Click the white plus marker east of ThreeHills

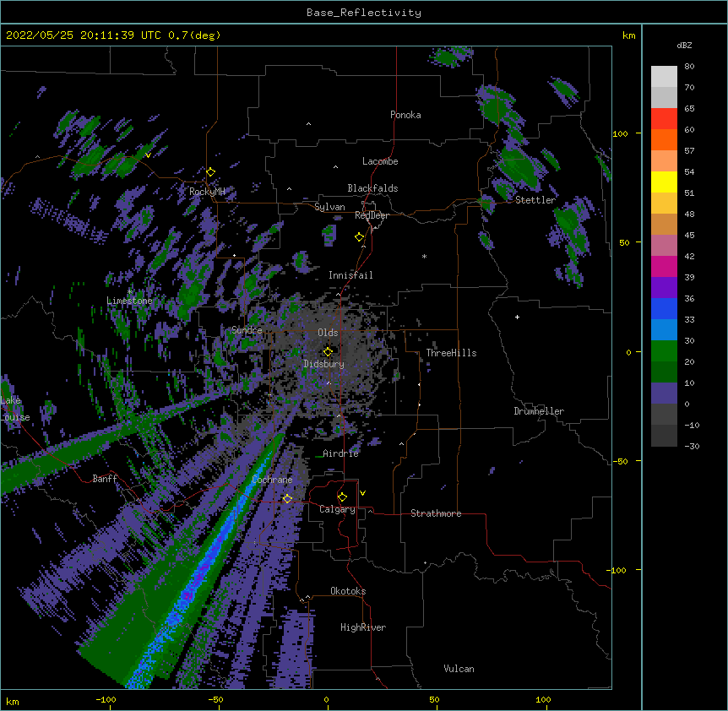[517, 317]
